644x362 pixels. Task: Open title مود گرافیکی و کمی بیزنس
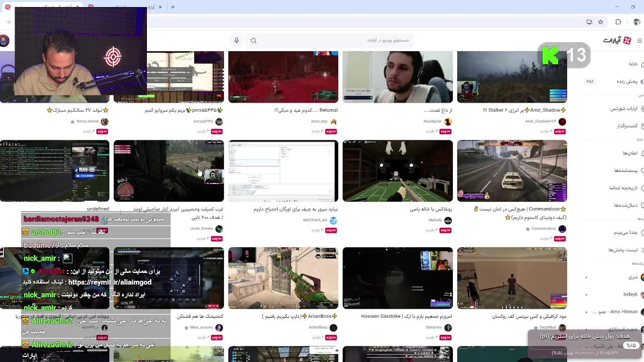pyautogui.click(x=529, y=316)
